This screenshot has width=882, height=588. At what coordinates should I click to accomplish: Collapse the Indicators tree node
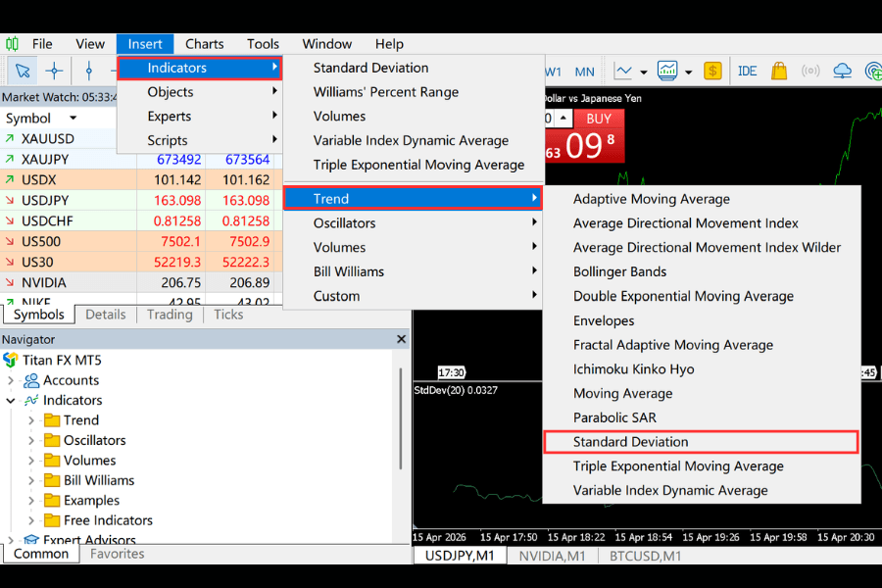[x=10, y=401]
